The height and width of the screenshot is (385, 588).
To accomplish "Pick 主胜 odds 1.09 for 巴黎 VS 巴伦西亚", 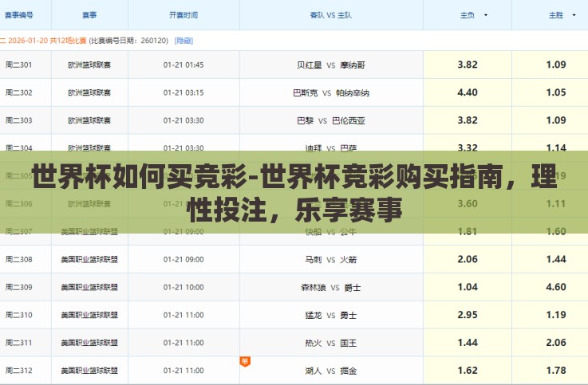I will point(556,120).
